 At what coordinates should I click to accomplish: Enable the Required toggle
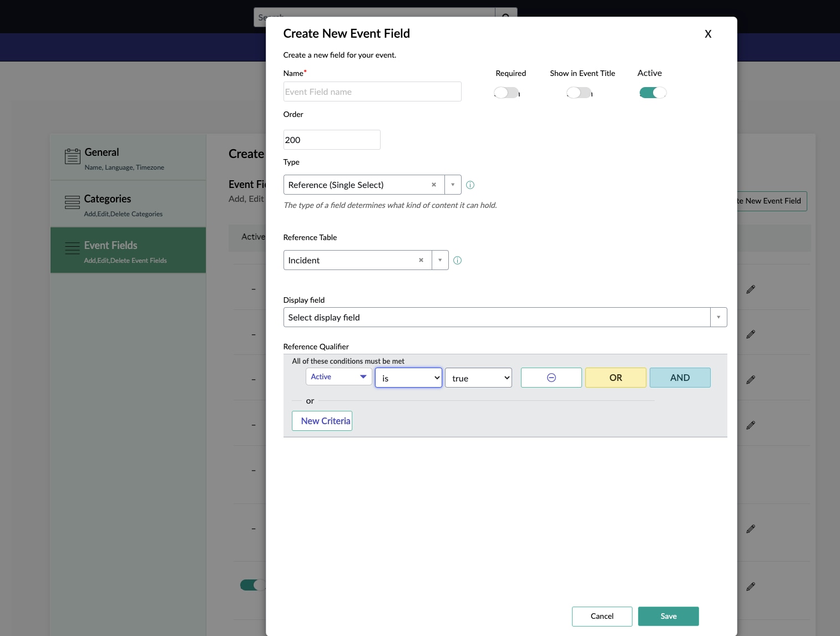pyautogui.click(x=505, y=93)
